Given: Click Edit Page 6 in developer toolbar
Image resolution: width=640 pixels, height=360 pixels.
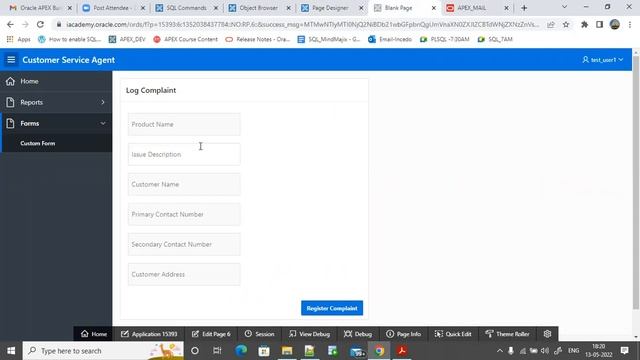Looking at the screenshot, I should coord(211,334).
